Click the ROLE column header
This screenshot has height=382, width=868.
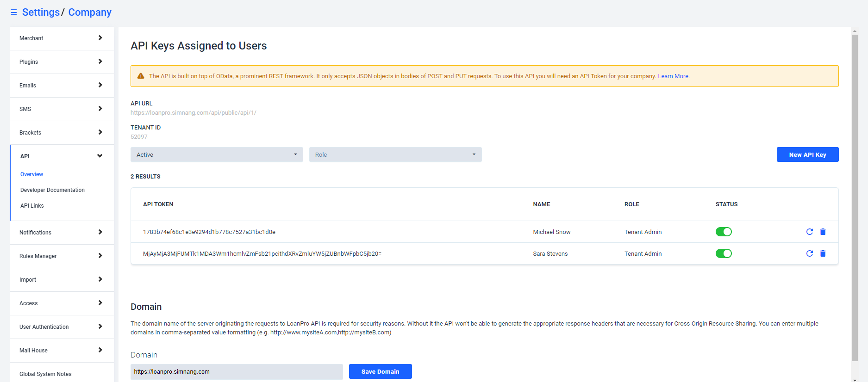632,204
